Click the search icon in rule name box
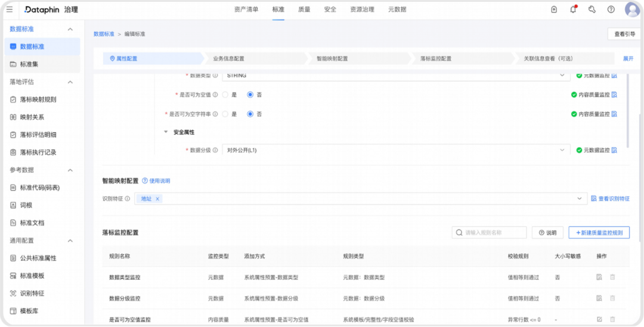 point(459,233)
